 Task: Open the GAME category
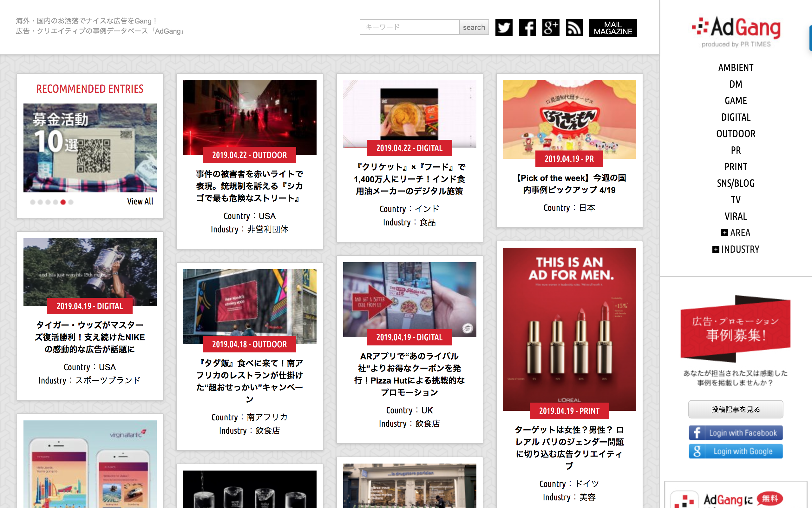click(x=736, y=100)
